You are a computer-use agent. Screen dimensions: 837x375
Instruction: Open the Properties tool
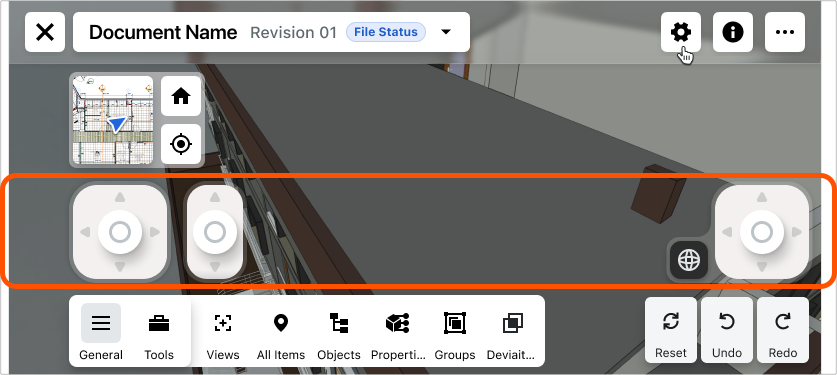coord(398,332)
